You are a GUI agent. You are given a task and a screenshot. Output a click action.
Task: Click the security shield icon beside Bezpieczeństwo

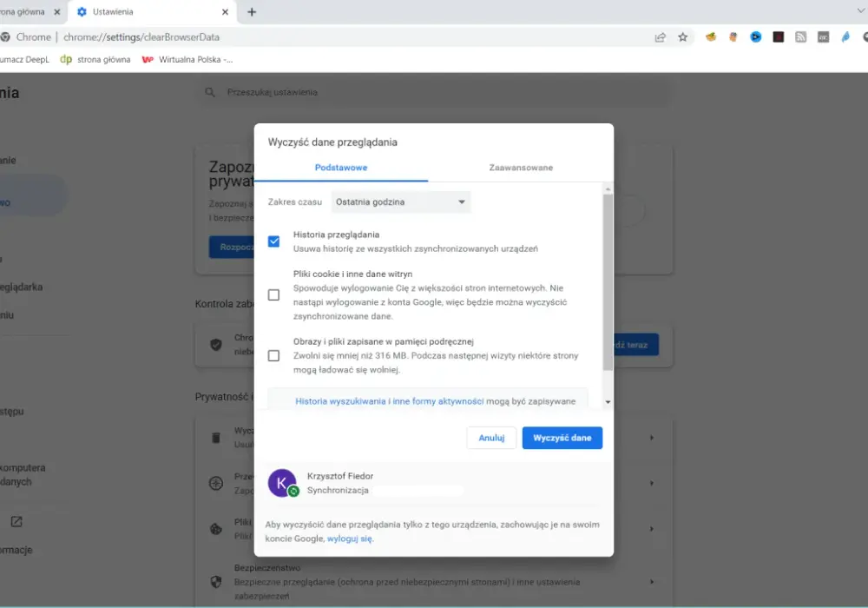216,582
